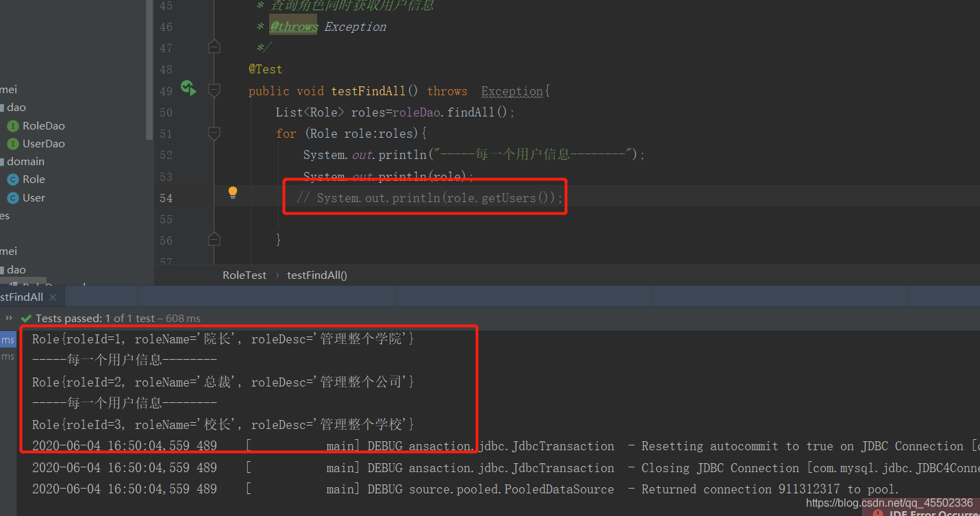Screen dimensions: 980x516
Task: Select the domain folder in project tree
Action: pos(25,161)
